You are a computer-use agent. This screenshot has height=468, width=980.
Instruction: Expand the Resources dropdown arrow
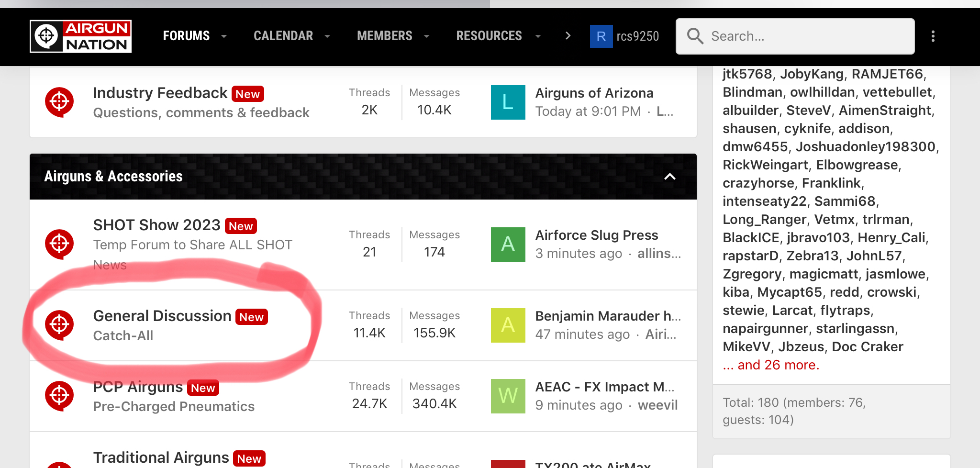(538, 36)
